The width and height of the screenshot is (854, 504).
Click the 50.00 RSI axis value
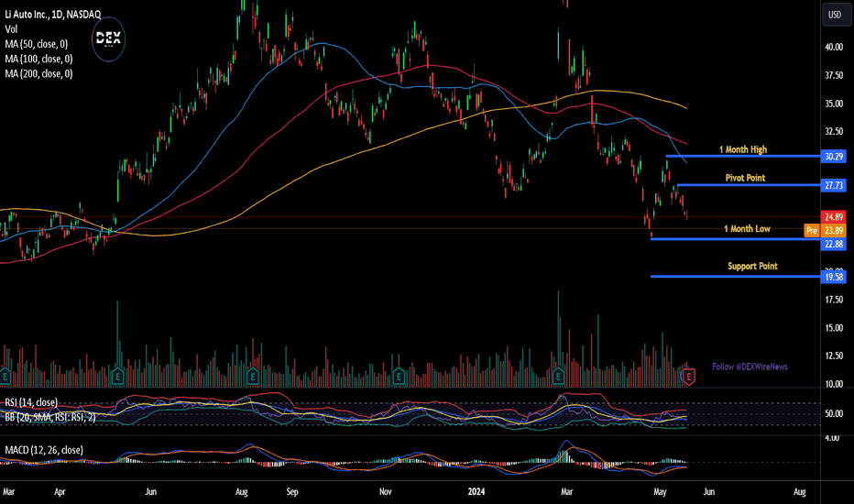click(x=834, y=413)
